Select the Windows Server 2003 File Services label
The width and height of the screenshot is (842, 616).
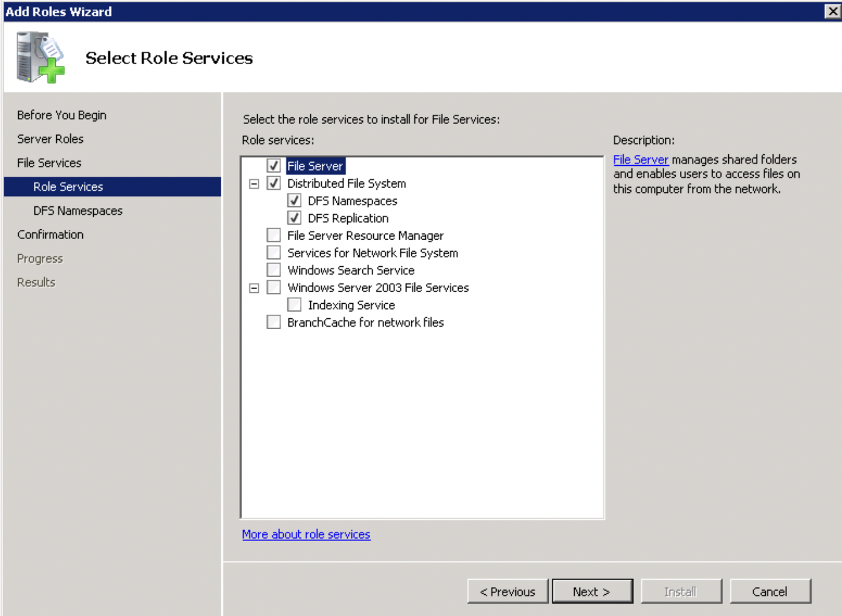(378, 288)
